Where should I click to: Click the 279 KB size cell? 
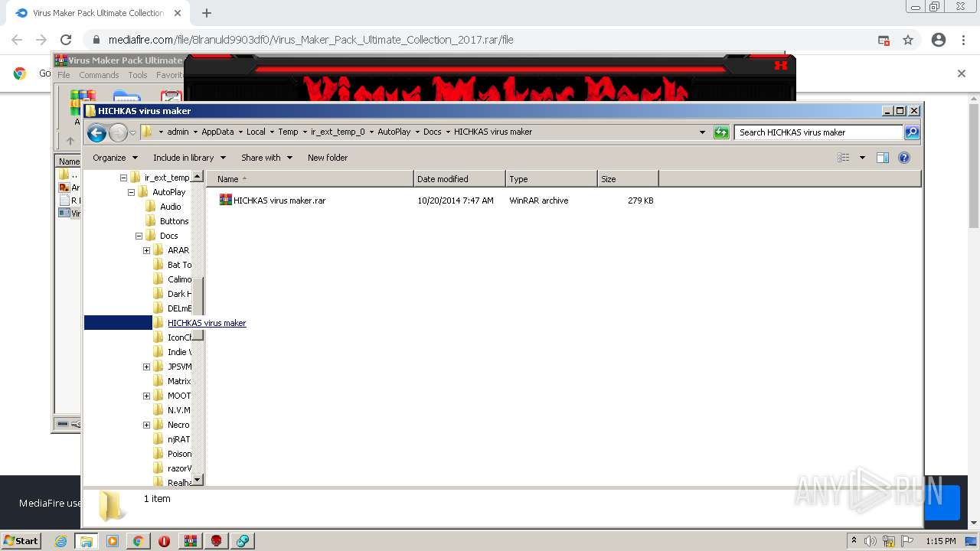tap(640, 201)
